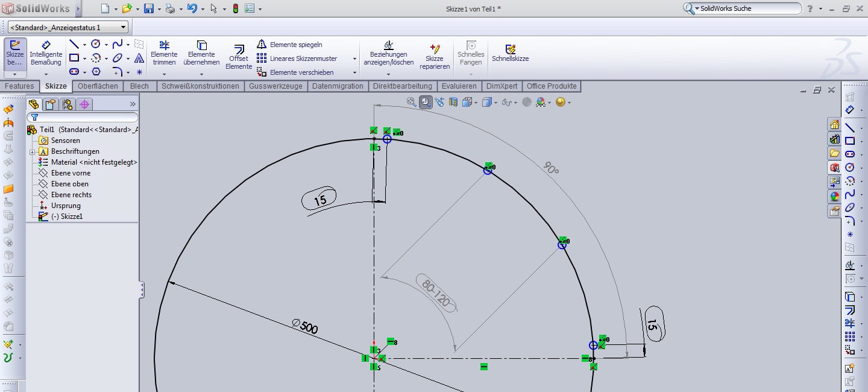Viewport: 868px width, 392px height.
Task: Click Elemente spiegeln mirror tool
Action: pos(289,45)
